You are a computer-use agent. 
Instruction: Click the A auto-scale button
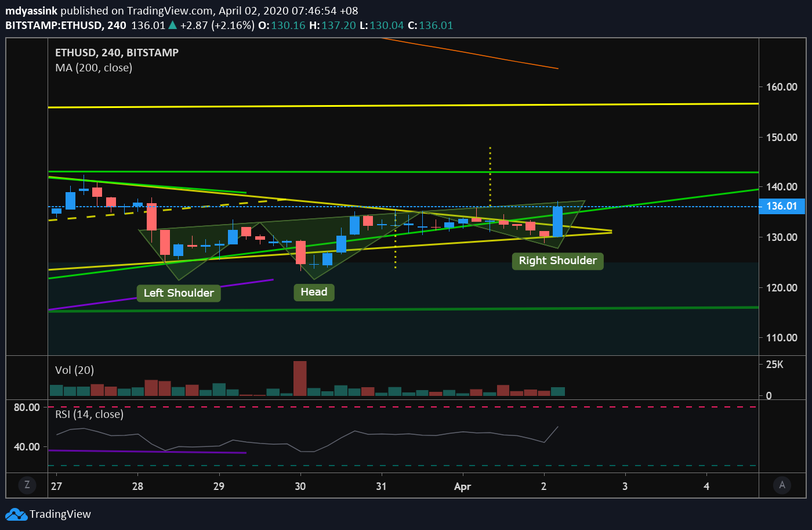click(x=782, y=485)
